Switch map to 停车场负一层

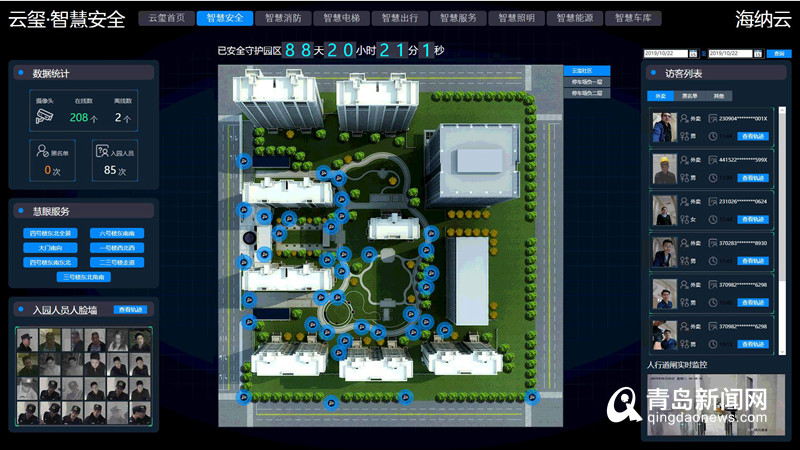585,82
